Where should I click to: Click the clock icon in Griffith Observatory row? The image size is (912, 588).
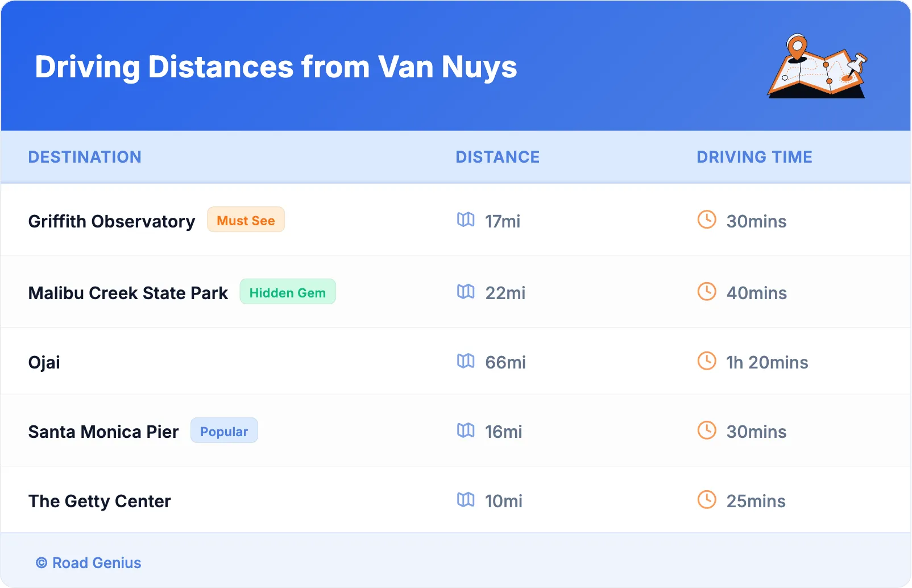(x=707, y=220)
